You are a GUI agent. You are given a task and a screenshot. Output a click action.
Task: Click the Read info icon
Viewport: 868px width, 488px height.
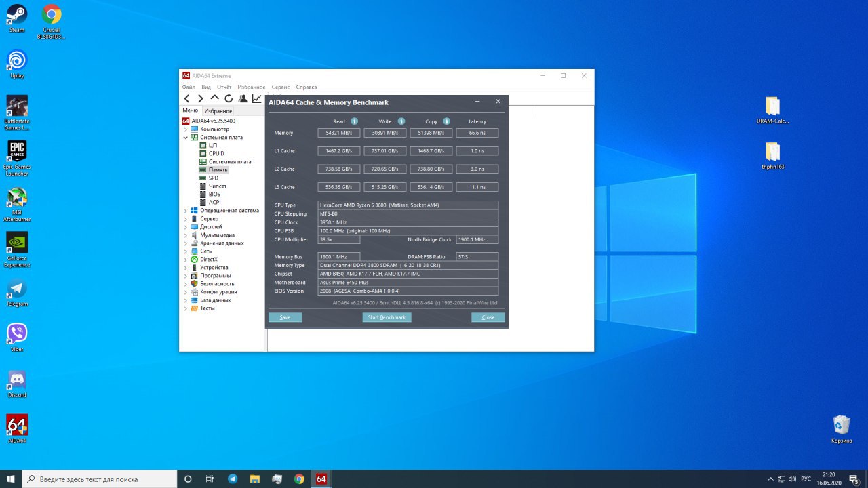(354, 121)
